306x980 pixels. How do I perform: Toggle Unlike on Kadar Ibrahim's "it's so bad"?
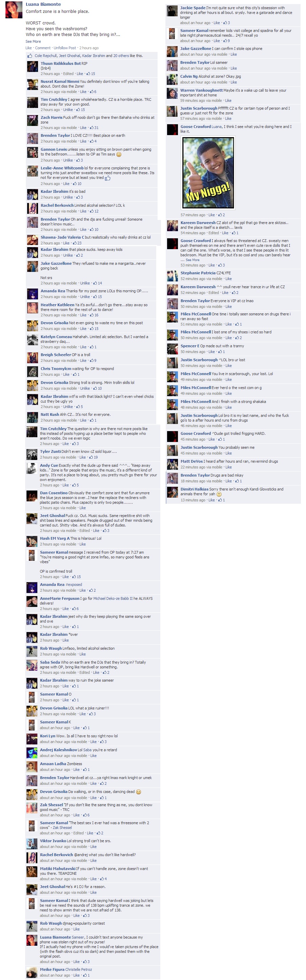point(68,197)
